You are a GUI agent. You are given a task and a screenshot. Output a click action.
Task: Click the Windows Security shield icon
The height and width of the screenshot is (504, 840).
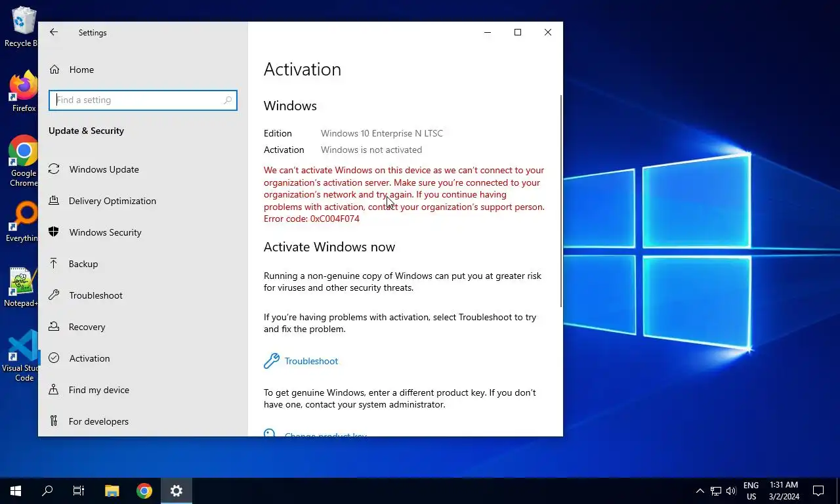54,232
